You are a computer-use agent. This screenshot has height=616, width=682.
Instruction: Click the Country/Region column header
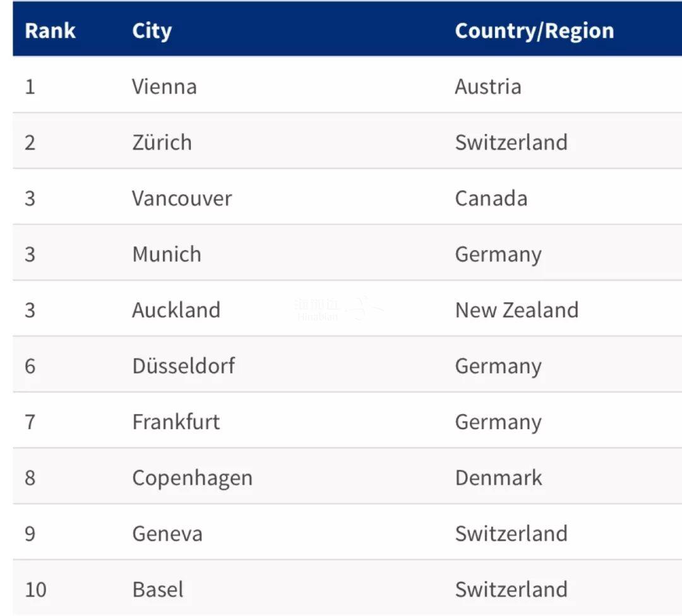coord(534,32)
